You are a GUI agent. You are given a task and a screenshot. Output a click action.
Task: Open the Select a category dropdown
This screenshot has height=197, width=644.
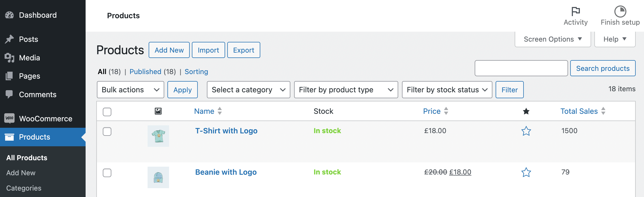pyautogui.click(x=248, y=90)
